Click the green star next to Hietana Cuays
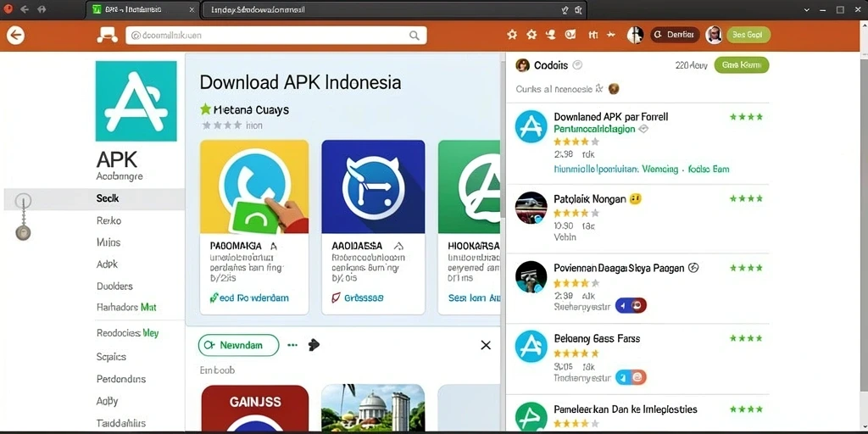This screenshot has height=434, width=868. 205,109
